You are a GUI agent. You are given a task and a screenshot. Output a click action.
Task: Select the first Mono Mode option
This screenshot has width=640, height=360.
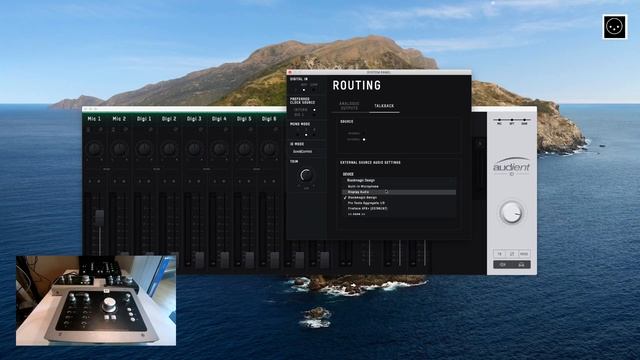pos(298,135)
